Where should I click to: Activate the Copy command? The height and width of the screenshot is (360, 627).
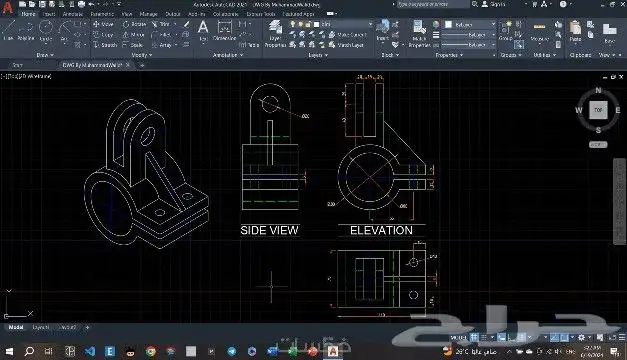[x=103, y=35]
